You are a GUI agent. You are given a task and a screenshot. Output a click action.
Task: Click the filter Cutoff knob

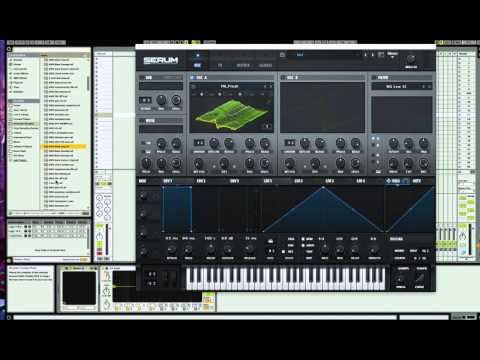393,143
